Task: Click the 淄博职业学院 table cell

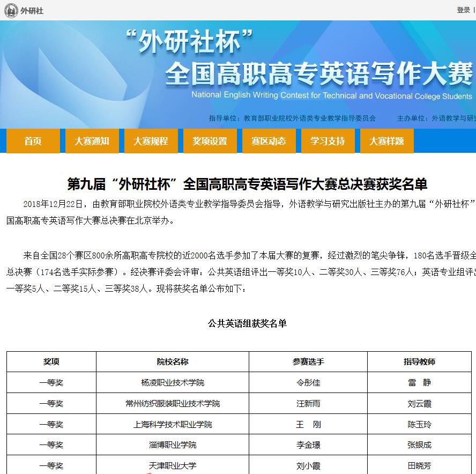Action: coord(173,445)
